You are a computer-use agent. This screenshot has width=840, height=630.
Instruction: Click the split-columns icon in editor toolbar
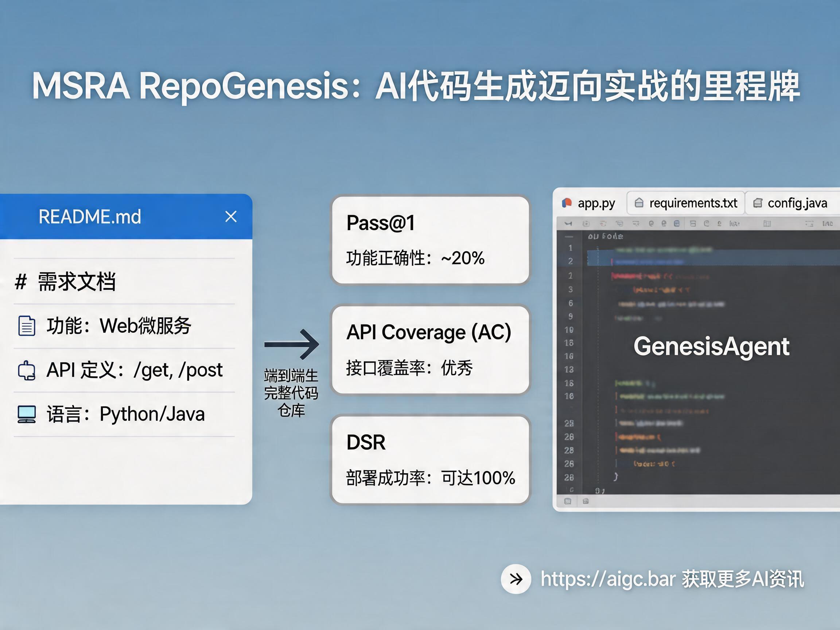tap(767, 223)
